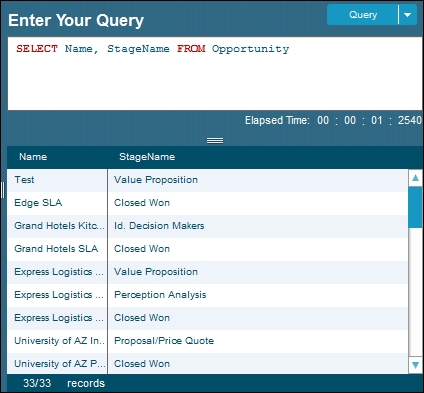Select the University of AZ In.. row

(x=207, y=341)
